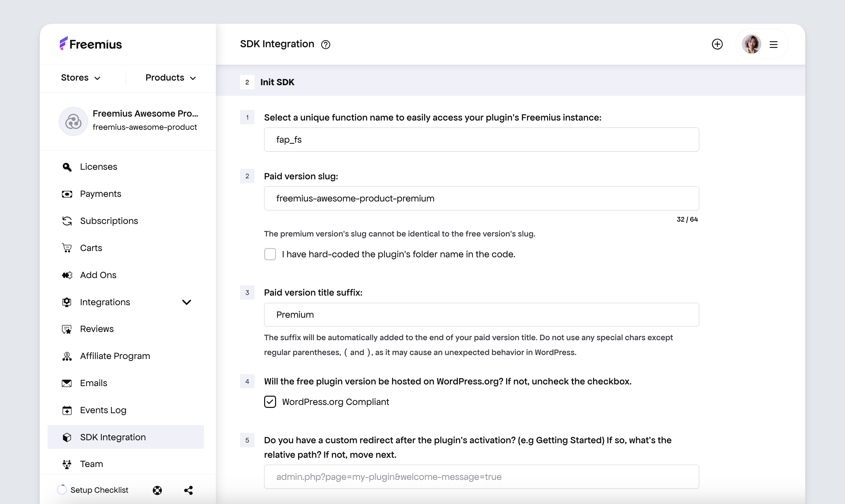Click the custom redirect path input field
This screenshot has width=845, height=504.
(x=481, y=477)
